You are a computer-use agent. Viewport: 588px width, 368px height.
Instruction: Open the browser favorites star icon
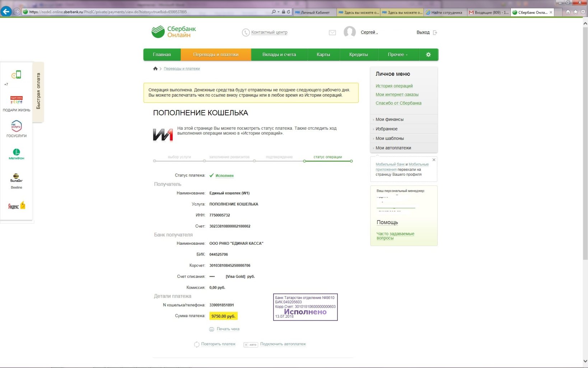point(575,12)
